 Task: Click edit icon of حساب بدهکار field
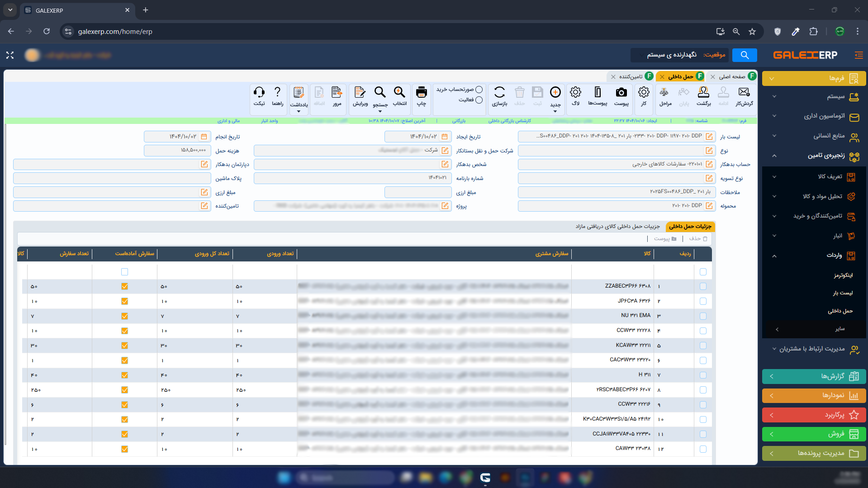709,164
